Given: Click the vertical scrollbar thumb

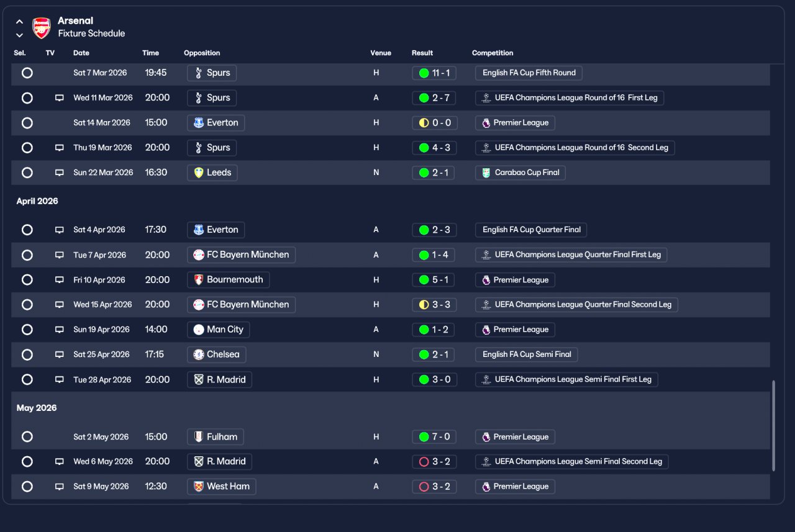Looking at the screenshot, I should point(773,426).
